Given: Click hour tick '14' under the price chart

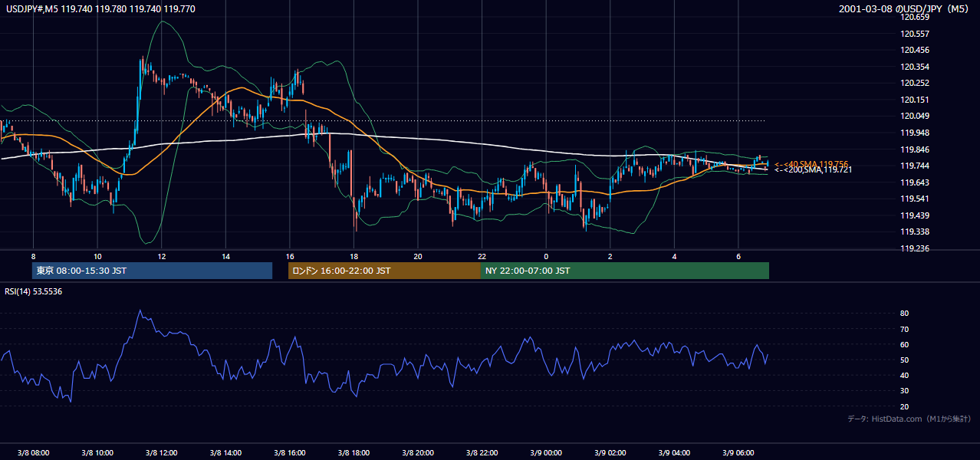Looking at the screenshot, I should 225,256.
